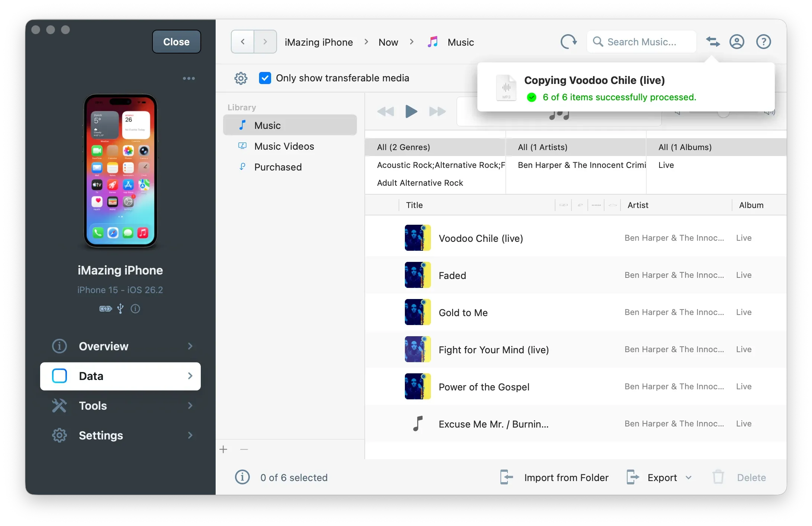This screenshot has width=812, height=526.
Task: Click the device info icon under iPhone name
Action: pos(135,309)
